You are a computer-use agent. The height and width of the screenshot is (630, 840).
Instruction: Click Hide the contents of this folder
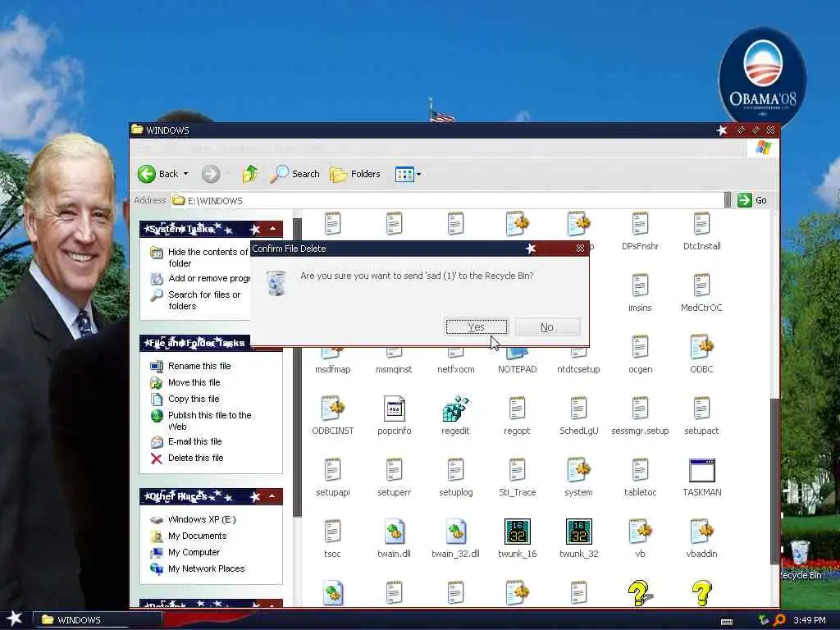coord(202,258)
